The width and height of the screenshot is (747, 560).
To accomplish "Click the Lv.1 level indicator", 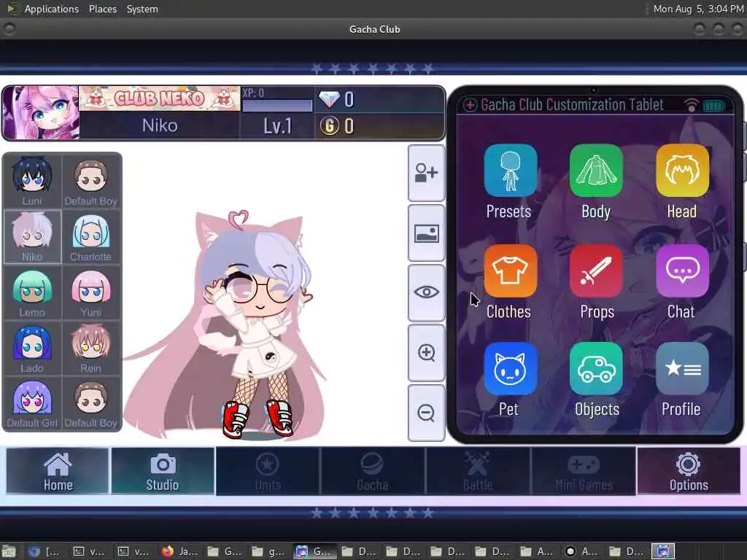I will (x=277, y=126).
